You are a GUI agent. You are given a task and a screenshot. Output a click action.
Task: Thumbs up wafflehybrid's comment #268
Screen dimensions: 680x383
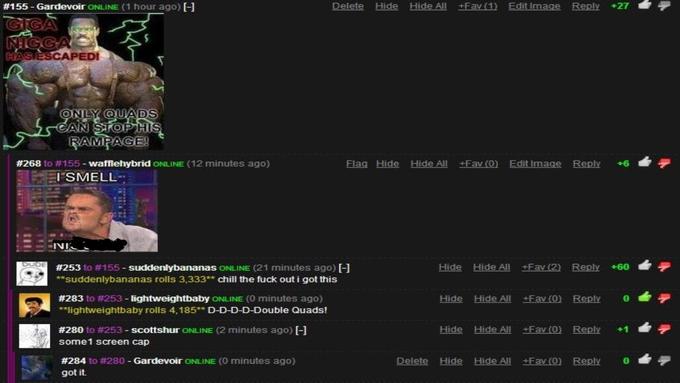point(644,162)
